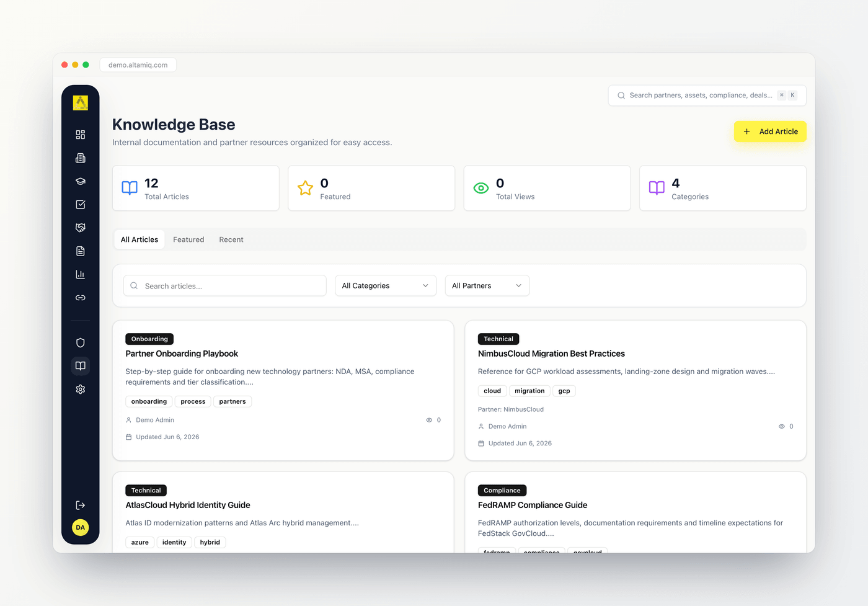The height and width of the screenshot is (606, 868).
Task: Click views eye icon on Partner Onboarding Playbook
Action: click(429, 420)
